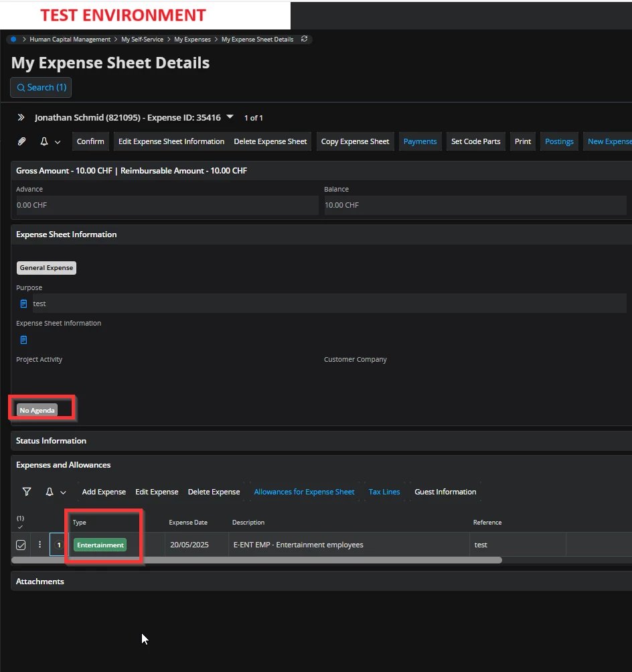Viewport: 632px width, 672px height.
Task: Click bell icon in Expenses and Allowances toolbar
Action: (x=50, y=492)
